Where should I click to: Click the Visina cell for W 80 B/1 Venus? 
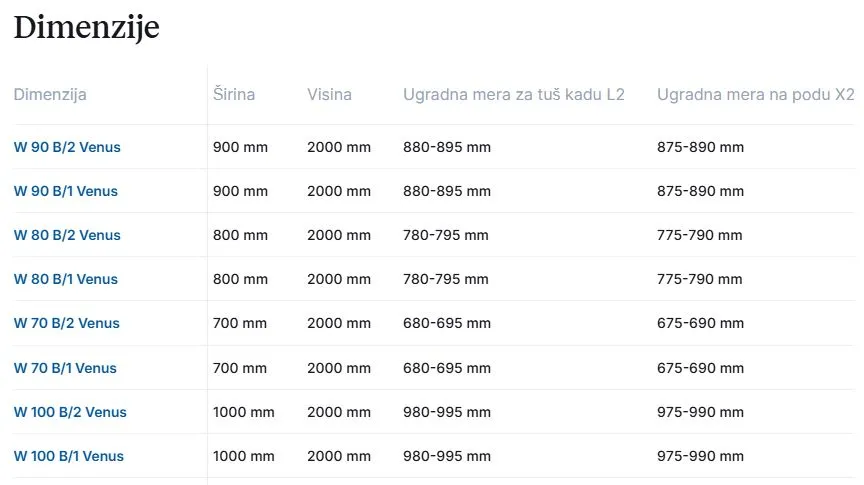[339, 279]
